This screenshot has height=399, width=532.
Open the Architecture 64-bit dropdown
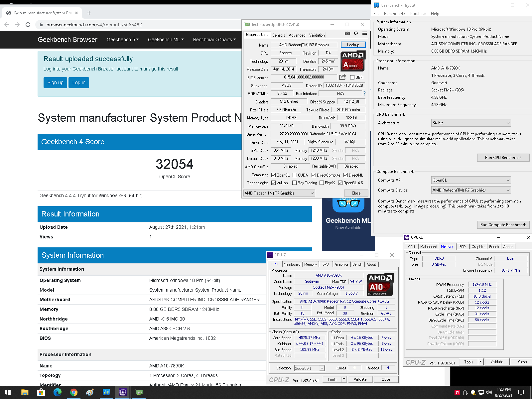[x=471, y=123]
